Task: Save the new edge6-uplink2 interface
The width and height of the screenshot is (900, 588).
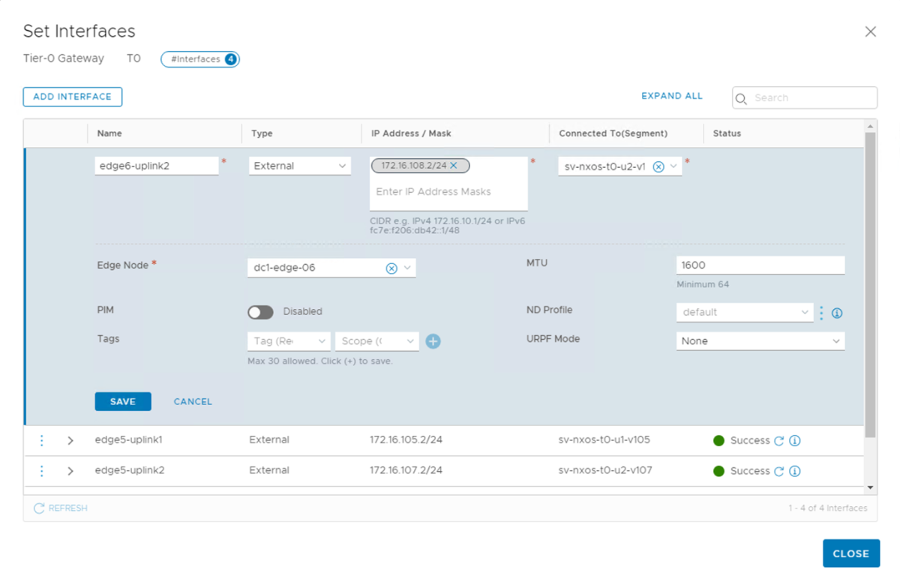Action: tap(122, 401)
